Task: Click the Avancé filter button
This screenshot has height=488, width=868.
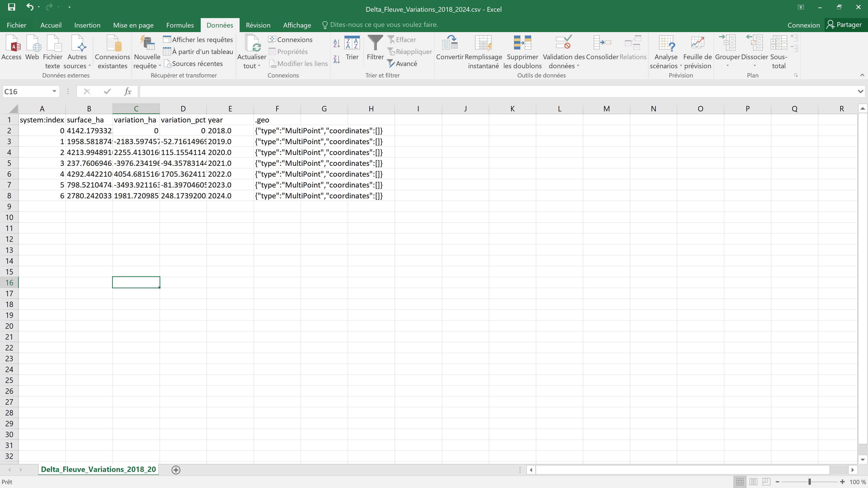Action: point(402,64)
